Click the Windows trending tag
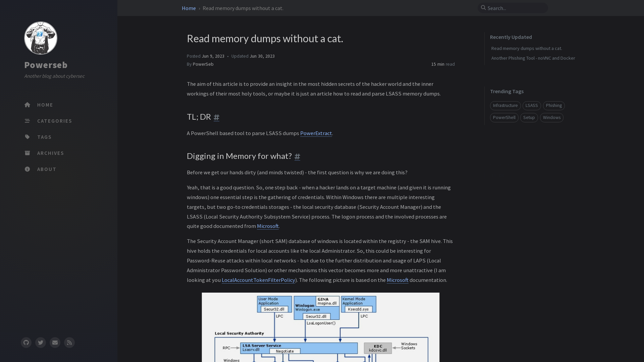This screenshot has width=644, height=362. click(551, 117)
